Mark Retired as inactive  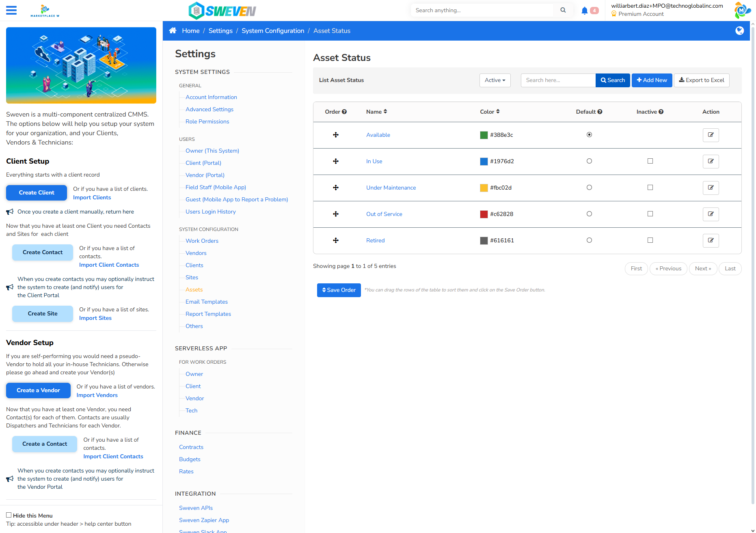(x=650, y=240)
